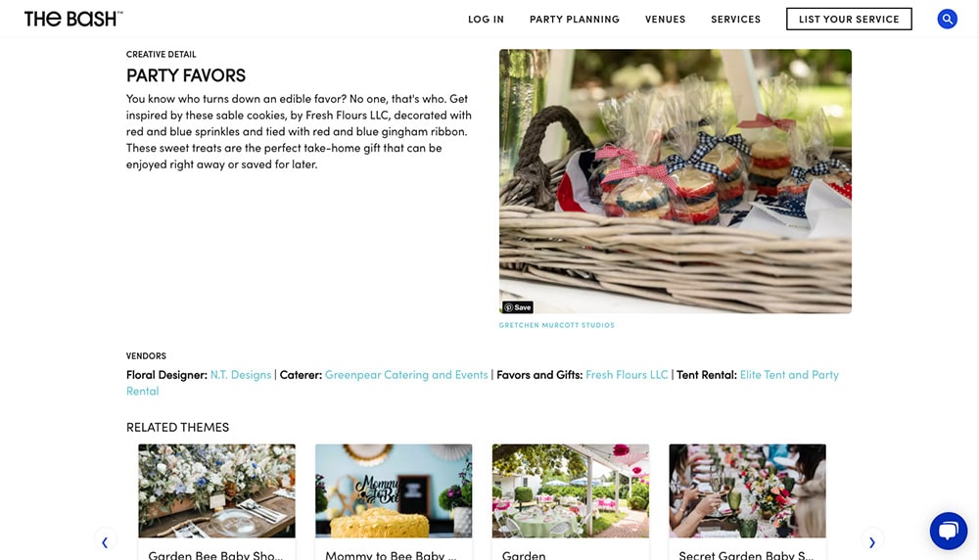Screen dimensions: 979x560
Task: Open the Party Planning menu
Action: 575,20
